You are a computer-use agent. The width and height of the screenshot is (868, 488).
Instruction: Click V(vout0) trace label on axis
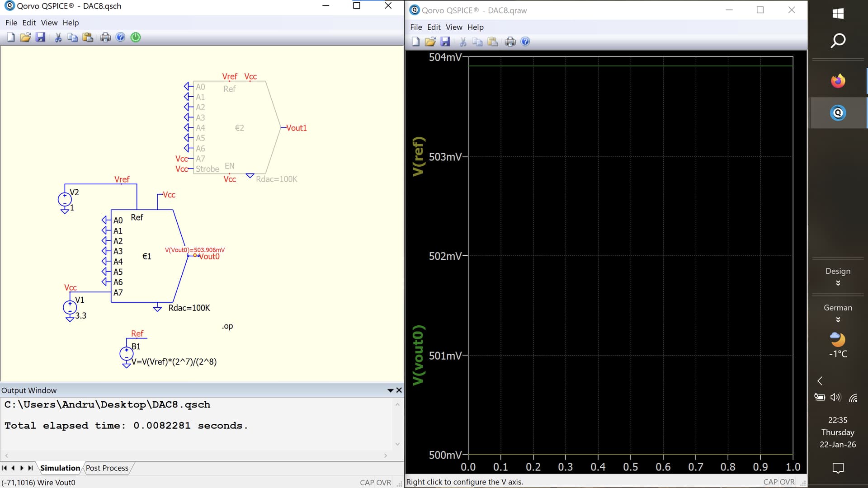tap(419, 355)
